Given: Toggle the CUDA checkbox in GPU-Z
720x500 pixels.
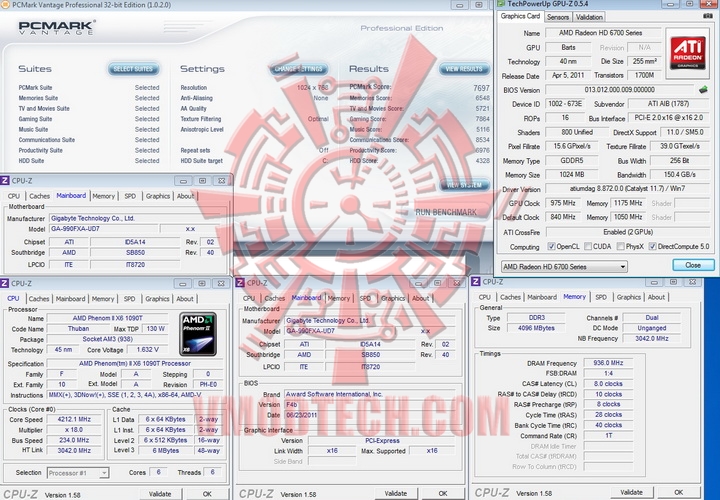Looking at the screenshot, I should [588, 247].
